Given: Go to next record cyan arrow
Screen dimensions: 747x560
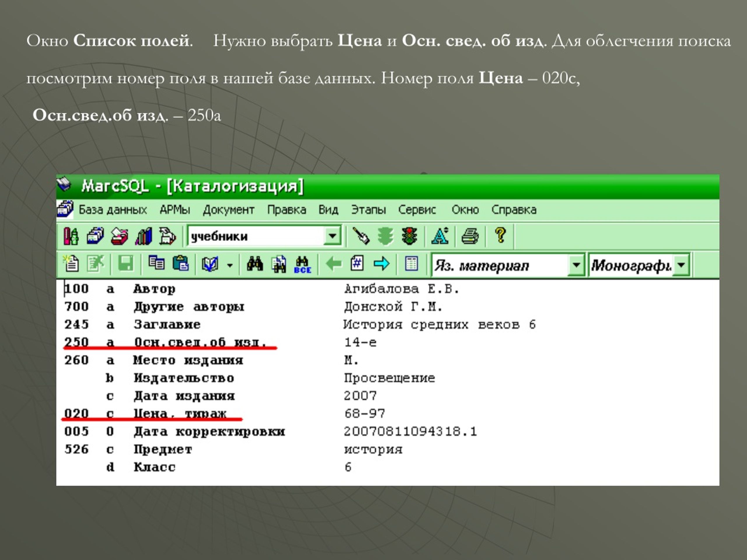Looking at the screenshot, I should point(382,264).
